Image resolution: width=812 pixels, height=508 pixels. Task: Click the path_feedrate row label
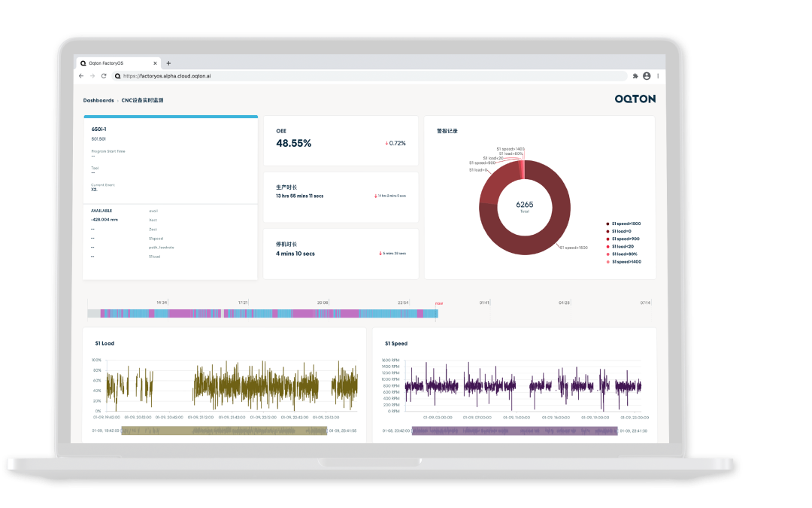coord(162,248)
